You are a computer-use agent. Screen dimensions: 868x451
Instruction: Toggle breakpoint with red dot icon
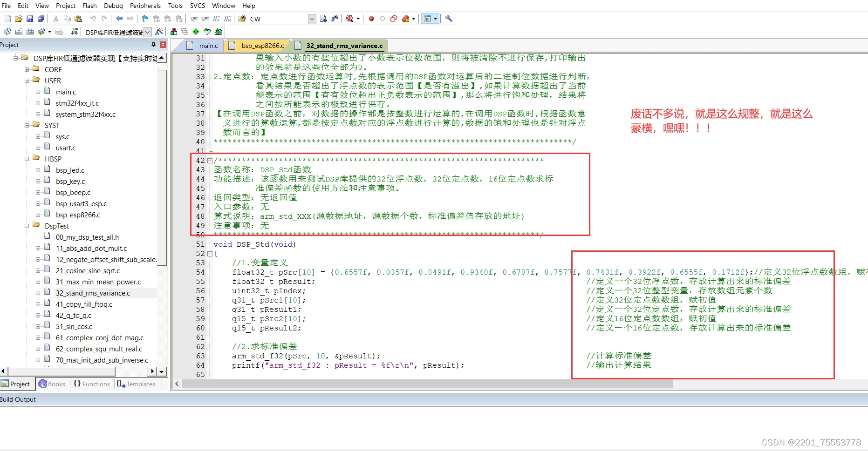371,19
